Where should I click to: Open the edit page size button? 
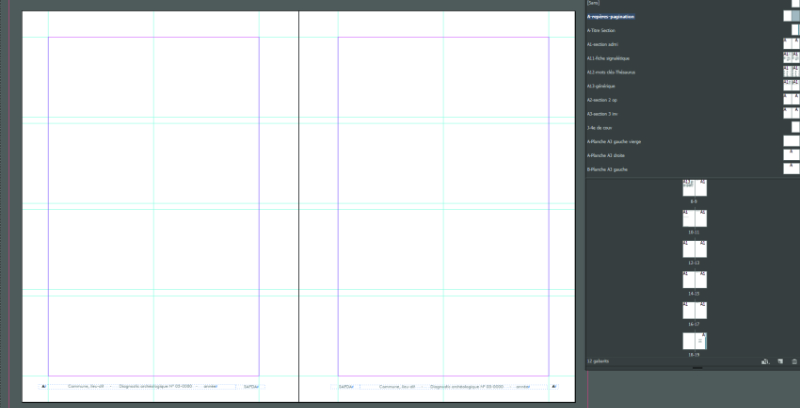point(765,361)
